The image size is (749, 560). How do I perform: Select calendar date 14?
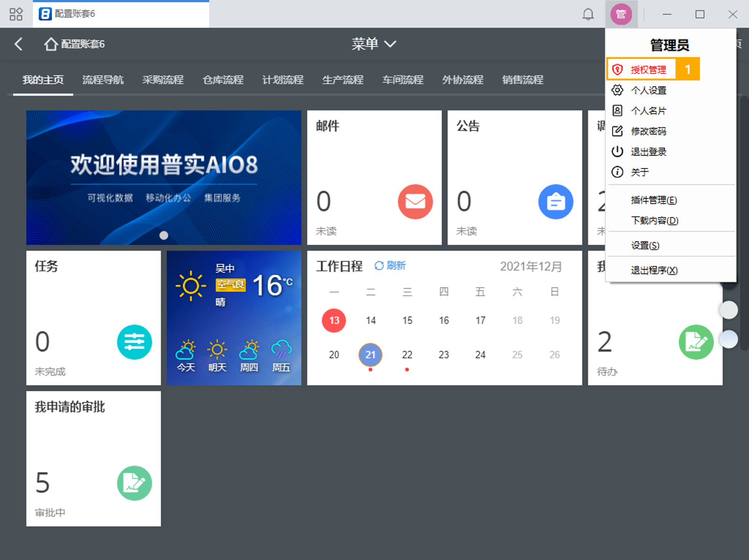[370, 320]
